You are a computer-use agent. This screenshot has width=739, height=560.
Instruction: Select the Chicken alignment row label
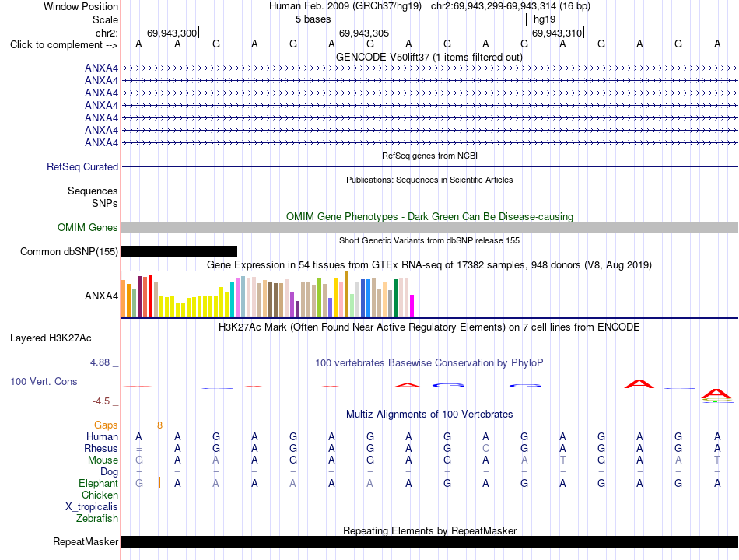[x=100, y=495]
